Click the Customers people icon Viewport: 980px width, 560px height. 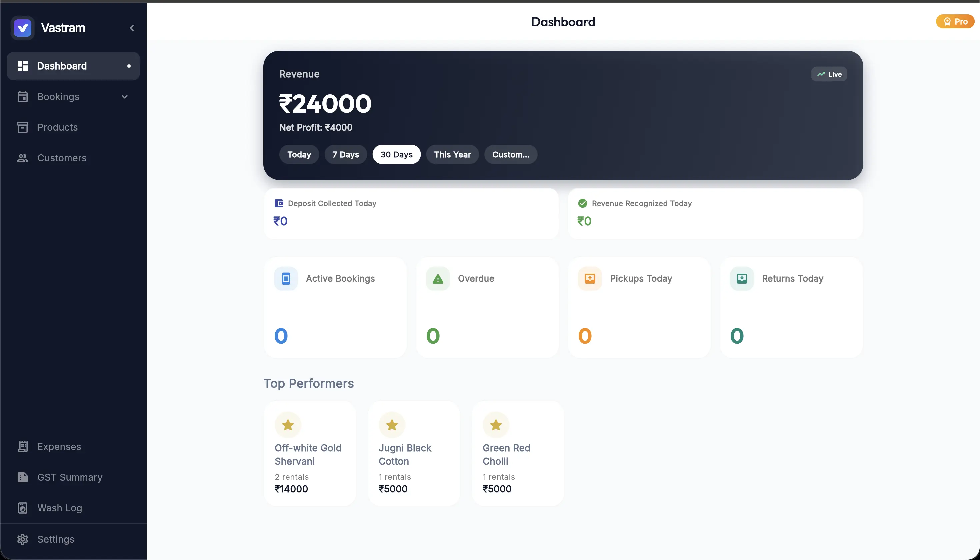pyautogui.click(x=23, y=158)
